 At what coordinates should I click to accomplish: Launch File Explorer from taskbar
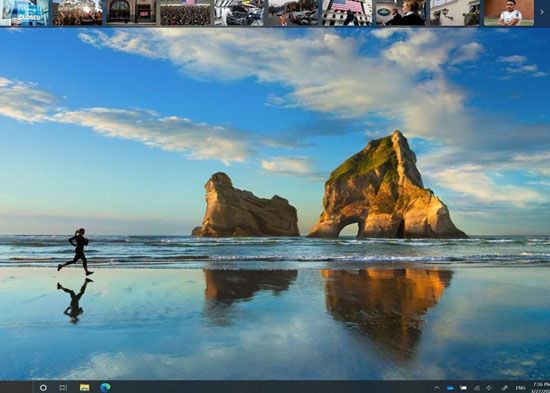(84, 387)
